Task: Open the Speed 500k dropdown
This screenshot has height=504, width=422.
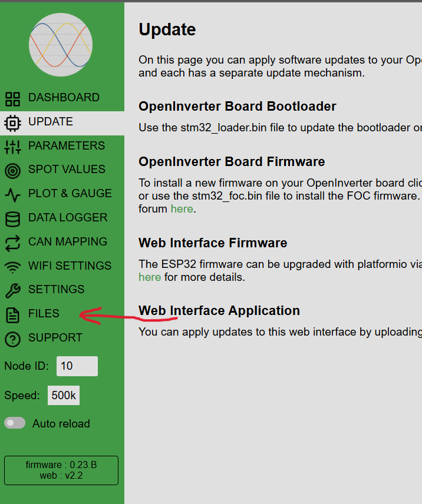Action: tap(64, 396)
